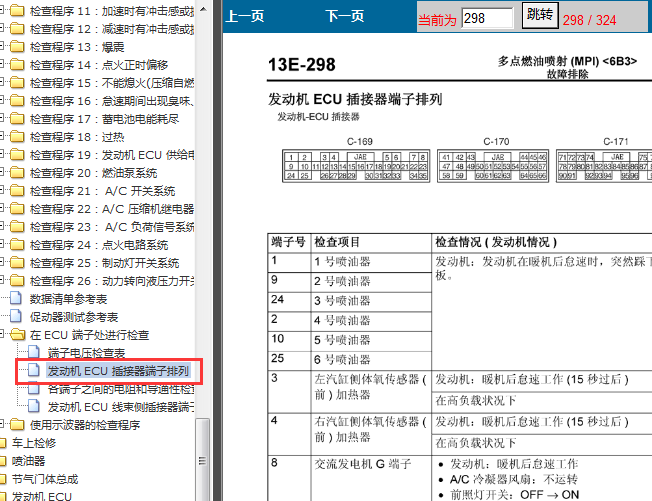Click folder icon of 检查程序 11
Screen dimensions: 652x501
click(17, 10)
